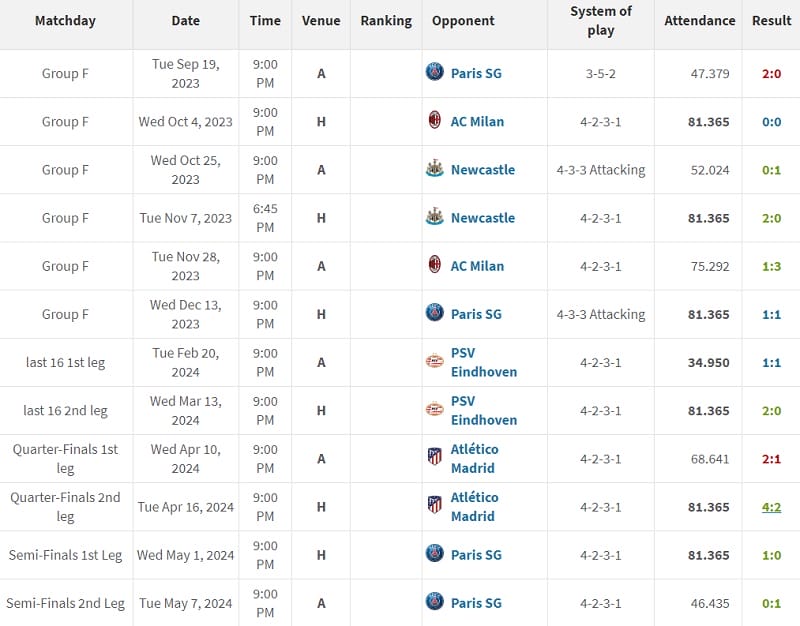Screen dimensions: 800x626
Task: Open the 1:0 Semi-Finals 1st Leg result
Action: [771, 555]
